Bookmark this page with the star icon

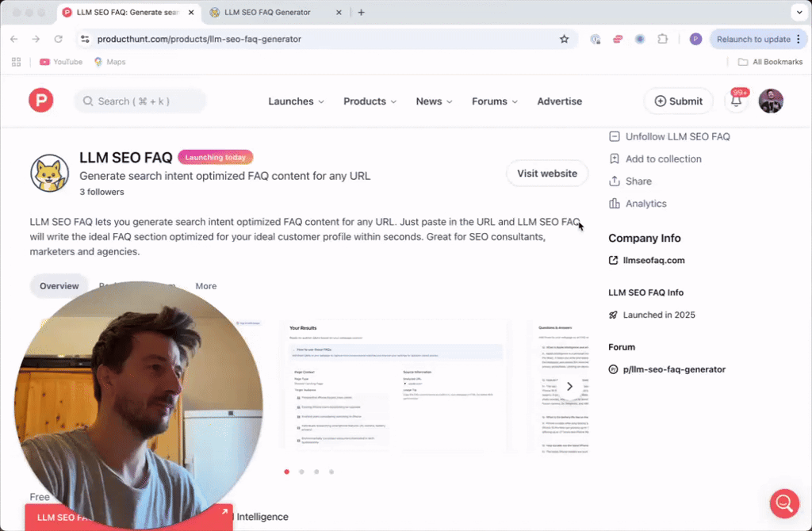point(564,39)
